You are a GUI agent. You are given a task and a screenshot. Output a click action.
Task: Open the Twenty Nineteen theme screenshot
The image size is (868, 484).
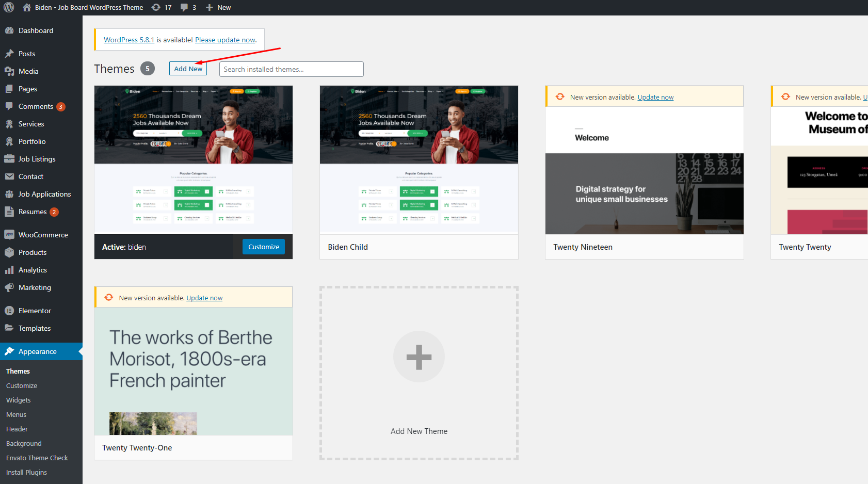[645, 170]
